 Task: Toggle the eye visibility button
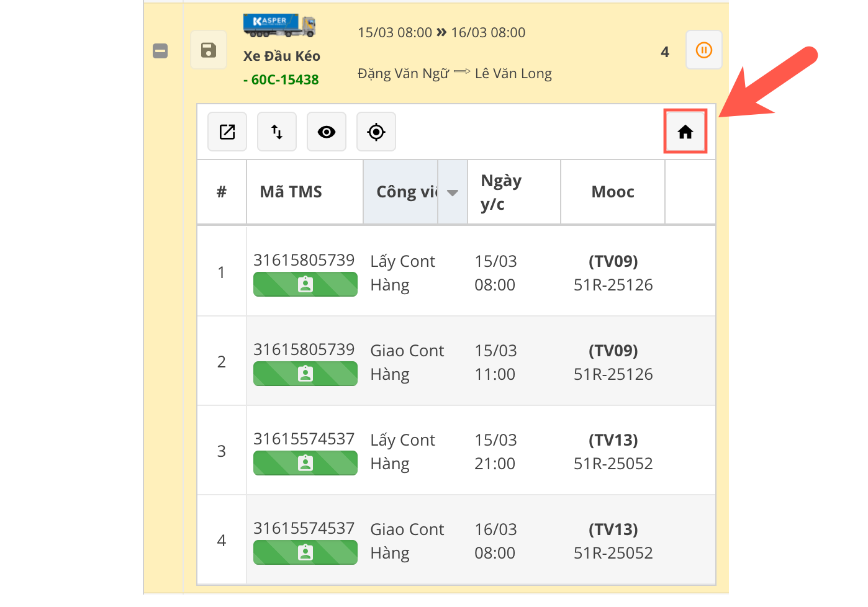327,132
